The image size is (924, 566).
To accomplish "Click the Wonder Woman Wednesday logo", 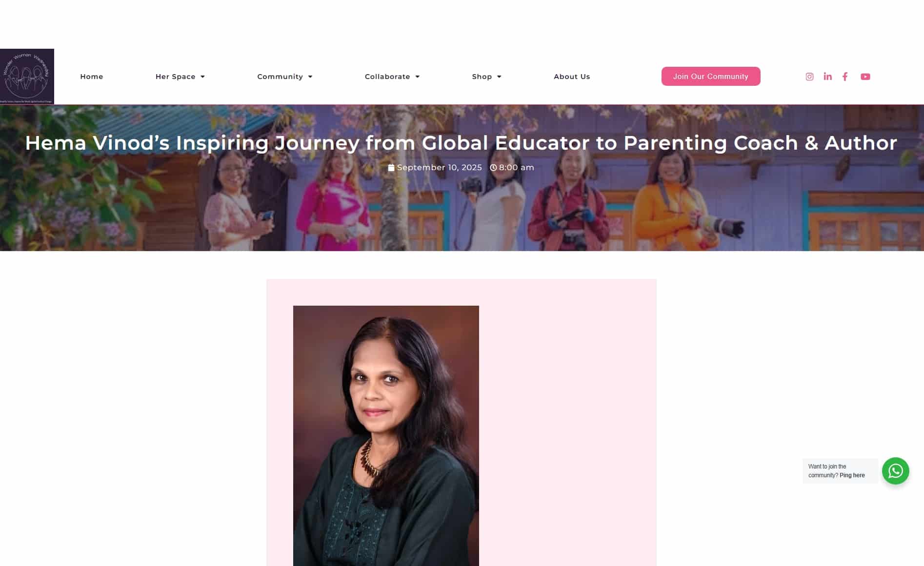I will tap(27, 77).
